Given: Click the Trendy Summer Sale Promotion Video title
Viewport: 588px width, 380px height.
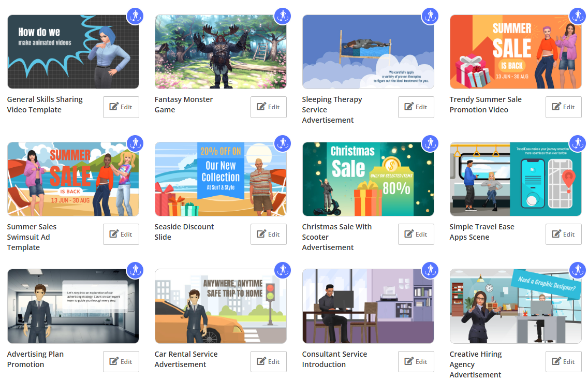Looking at the screenshot, I should (x=485, y=105).
